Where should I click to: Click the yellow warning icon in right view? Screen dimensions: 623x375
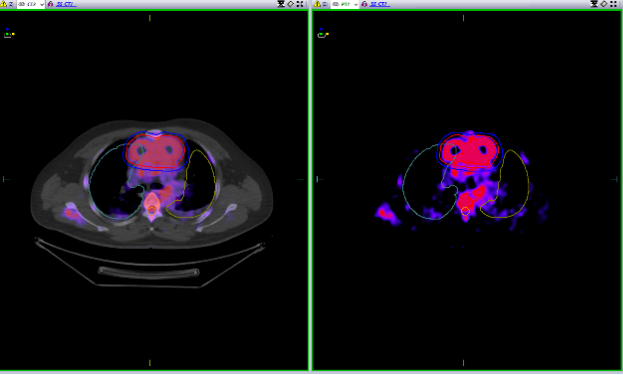click(317, 4)
